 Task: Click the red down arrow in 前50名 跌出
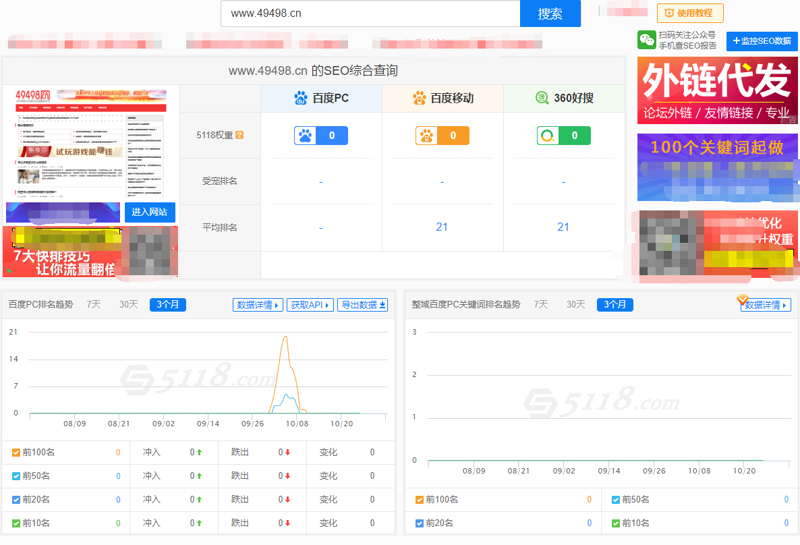click(288, 476)
